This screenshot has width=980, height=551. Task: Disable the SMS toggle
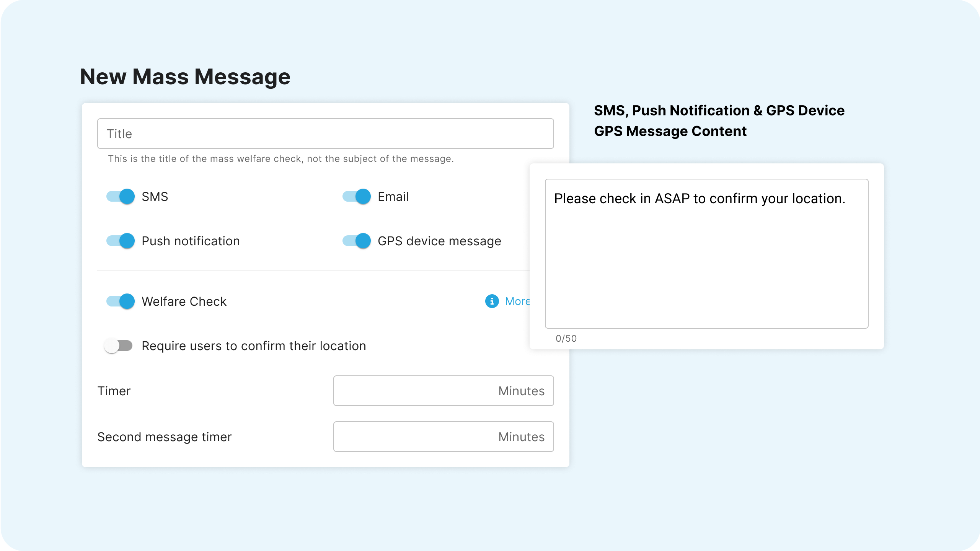121,197
